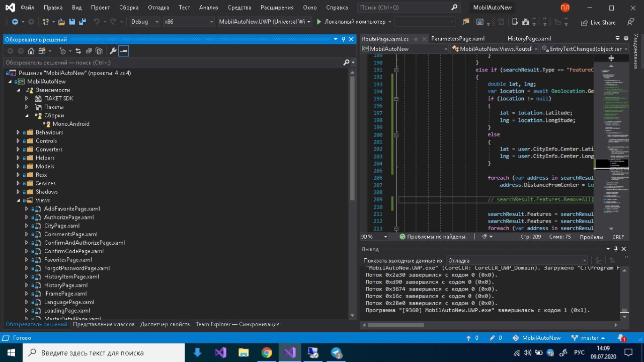The width and height of the screenshot is (644, 362).
Task: Click the code cleanup broom icon
Action: pyautogui.click(x=484, y=236)
